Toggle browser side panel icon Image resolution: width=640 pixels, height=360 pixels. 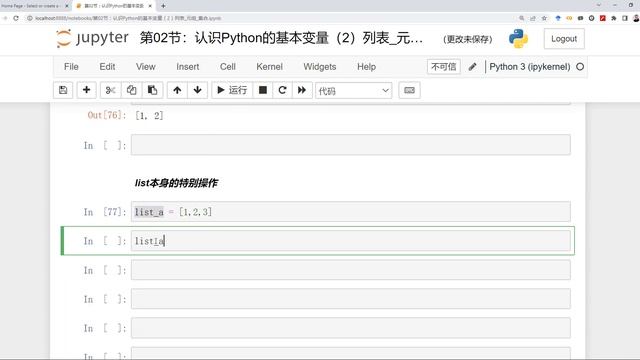(x=624, y=18)
